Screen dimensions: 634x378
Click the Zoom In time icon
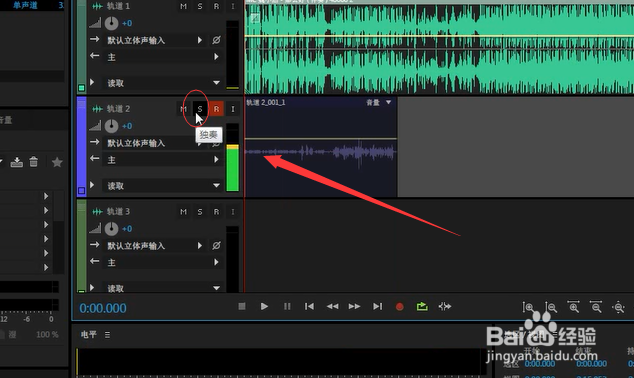pos(573,307)
